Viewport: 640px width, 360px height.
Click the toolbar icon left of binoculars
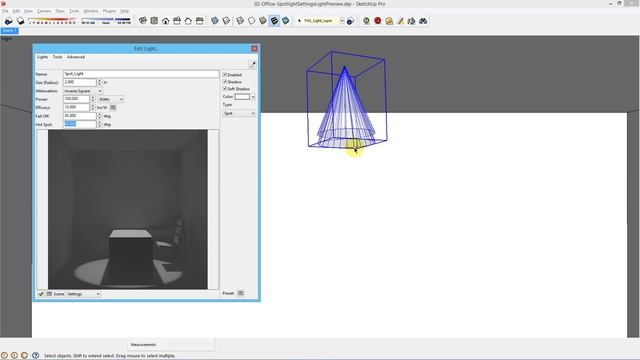[x=411, y=20]
